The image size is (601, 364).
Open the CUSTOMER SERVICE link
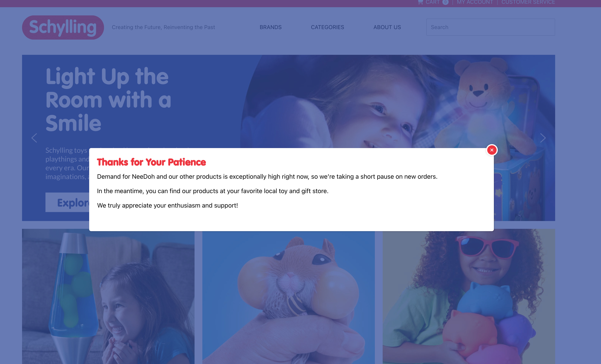[528, 2]
